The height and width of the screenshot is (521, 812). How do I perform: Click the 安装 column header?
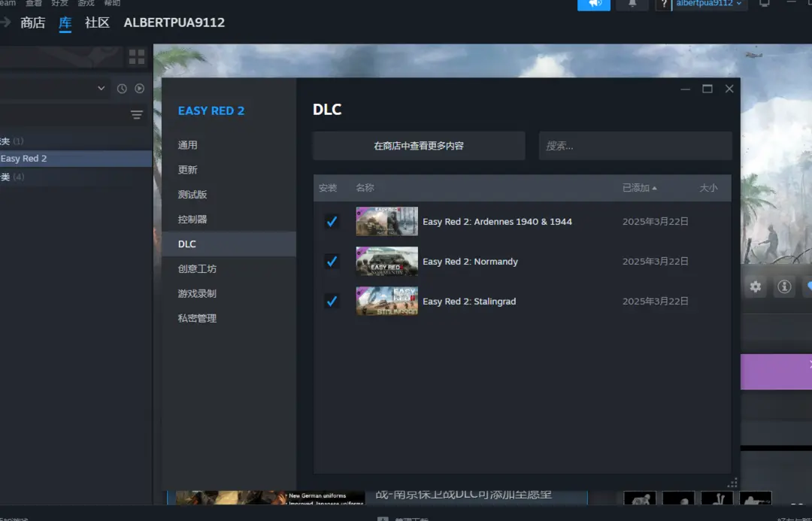tap(328, 188)
